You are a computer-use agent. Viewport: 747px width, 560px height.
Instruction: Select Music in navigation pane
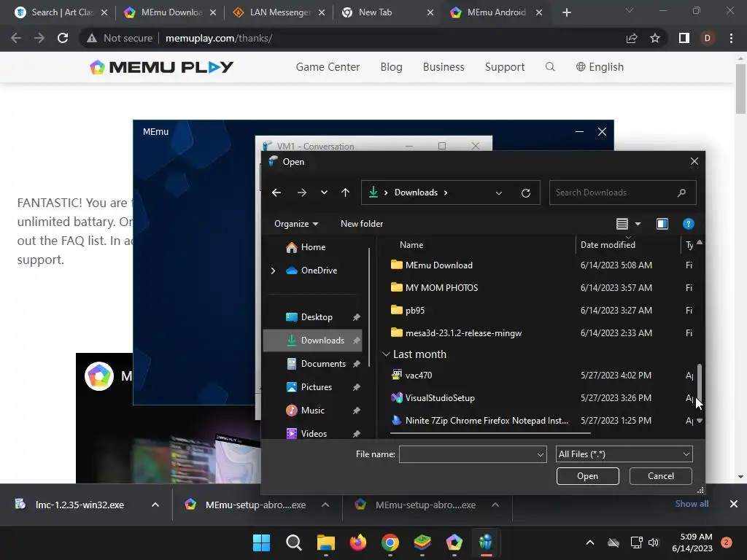(313, 411)
